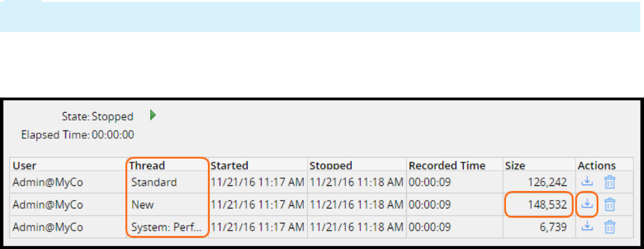Select the New thread cell

143,205
